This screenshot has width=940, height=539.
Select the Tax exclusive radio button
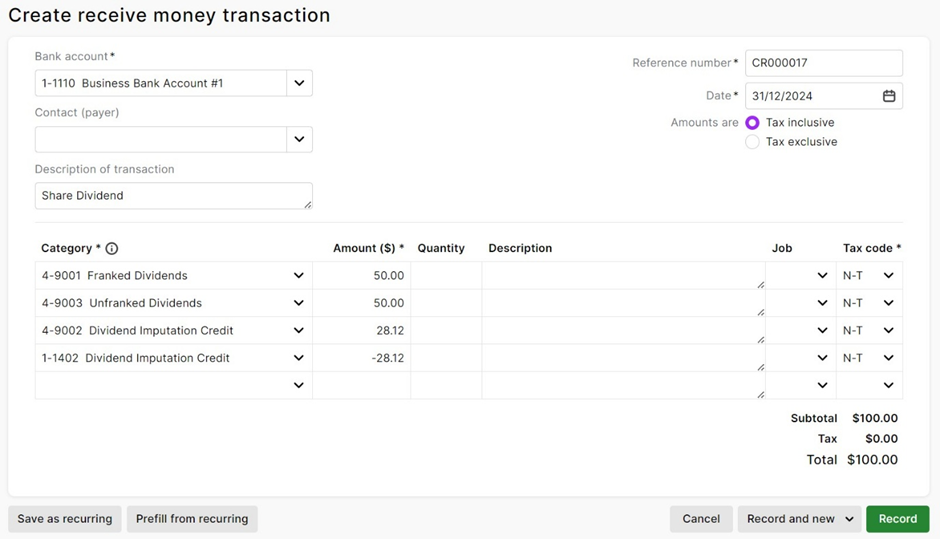point(752,142)
